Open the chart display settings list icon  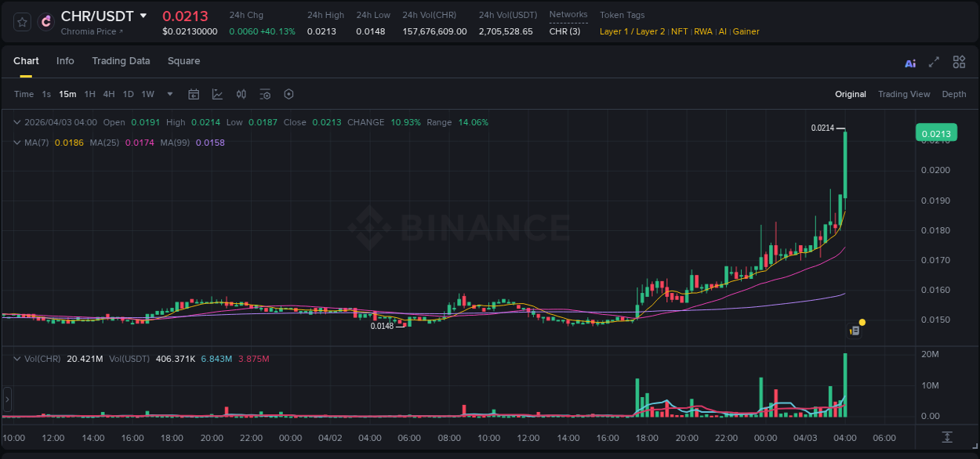[x=265, y=94]
